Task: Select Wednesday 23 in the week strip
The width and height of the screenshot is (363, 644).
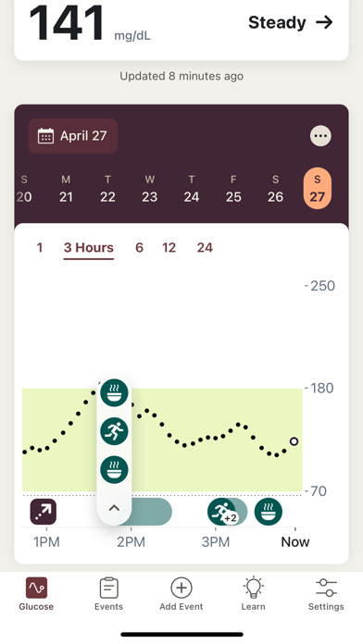Action: 150,189
